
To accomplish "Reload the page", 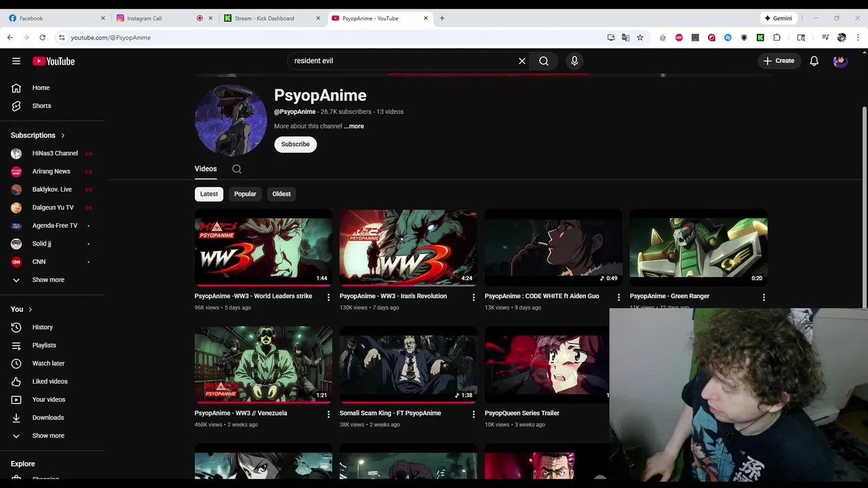I will coord(42,37).
